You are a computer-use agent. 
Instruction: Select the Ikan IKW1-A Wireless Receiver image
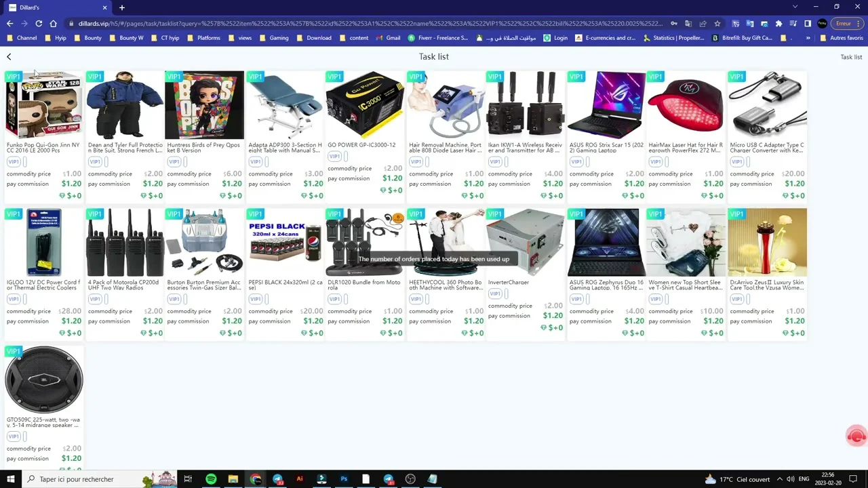click(526, 105)
